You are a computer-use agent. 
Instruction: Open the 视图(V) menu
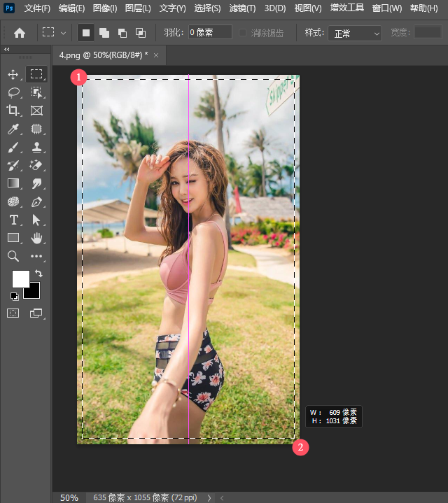click(x=308, y=8)
